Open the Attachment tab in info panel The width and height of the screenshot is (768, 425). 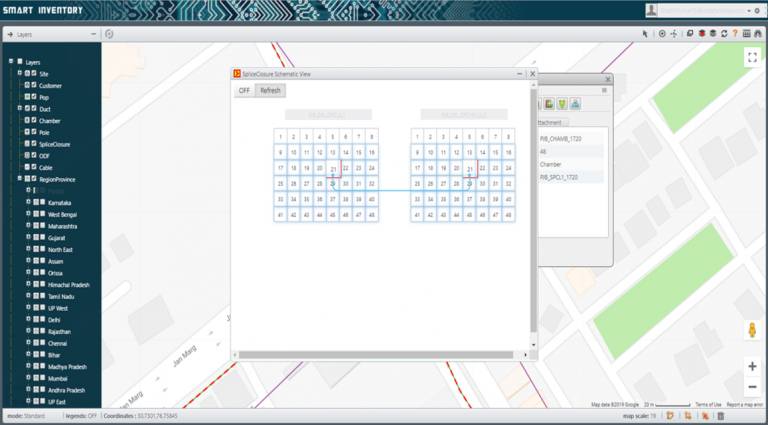pyautogui.click(x=551, y=122)
